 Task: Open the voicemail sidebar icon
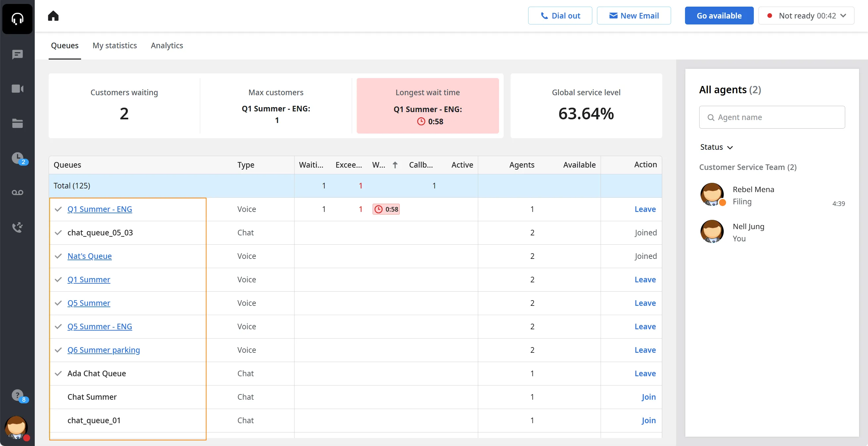(17, 192)
